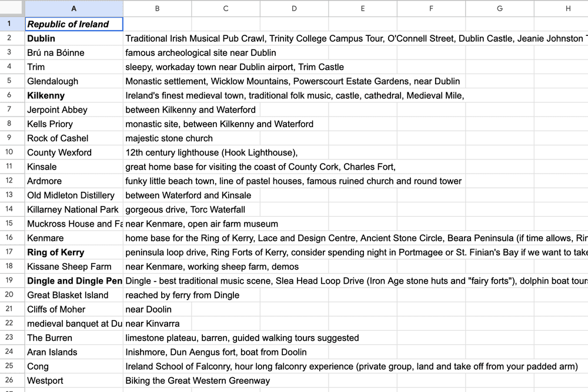Click 'near Doolin' cell
588x392 pixels.
[157, 310]
